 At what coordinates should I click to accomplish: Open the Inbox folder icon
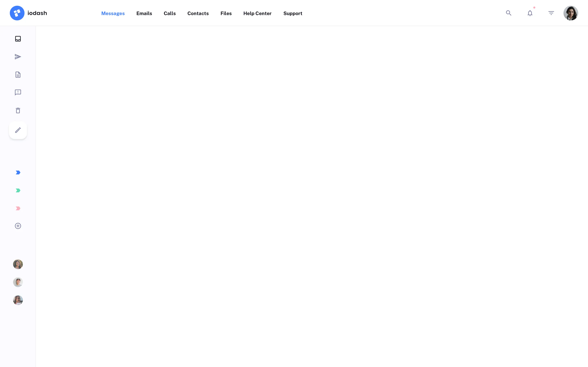click(x=18, y=39)
